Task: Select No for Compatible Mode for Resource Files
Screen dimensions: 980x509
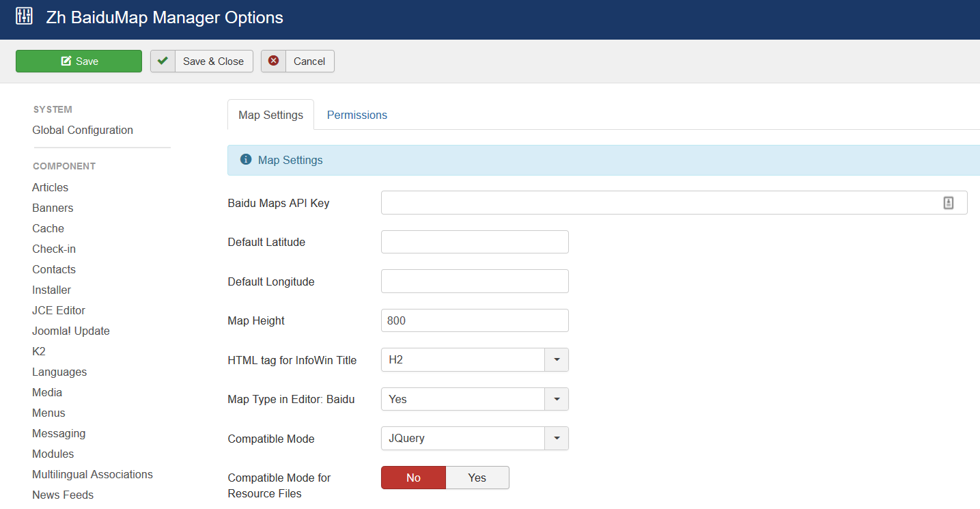Action: tap(413, 478)
